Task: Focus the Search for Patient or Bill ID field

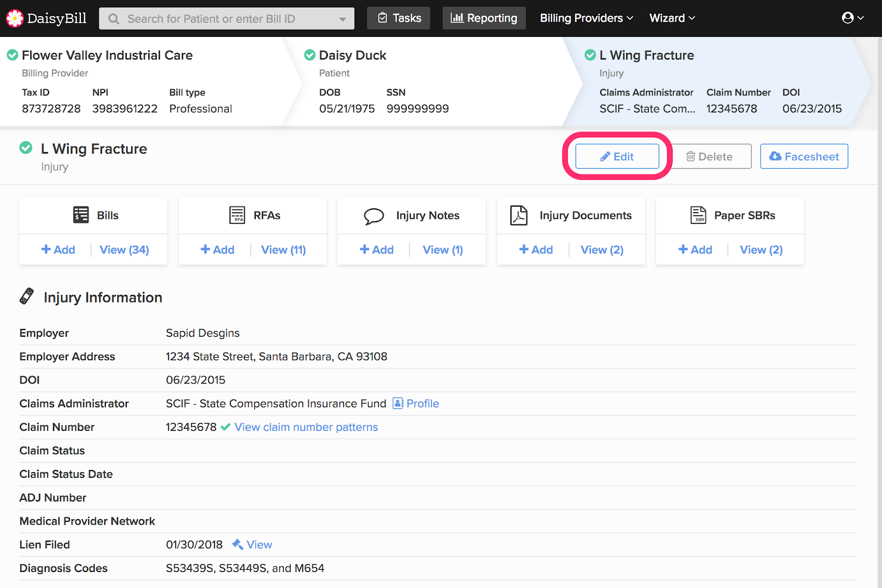Action: click(x=227, y=19)
